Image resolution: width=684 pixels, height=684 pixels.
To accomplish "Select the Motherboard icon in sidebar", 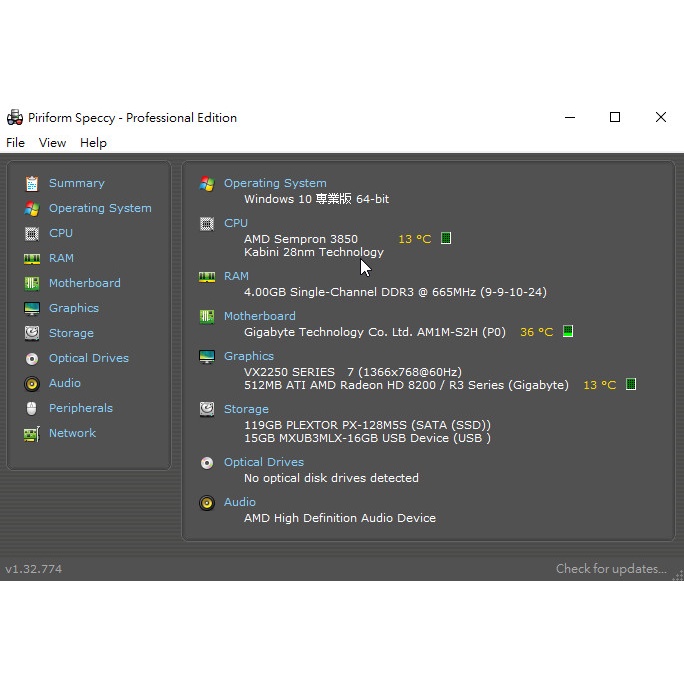I will [x=32, y=283].
